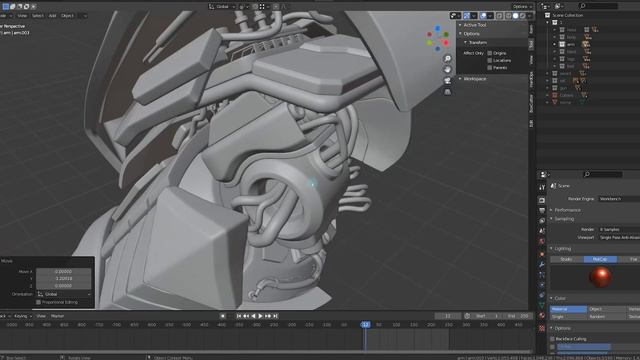This screenshot has height=360, width=640.
Task: Open the Physics properties tab icon
Action: [x=542, y=285]
